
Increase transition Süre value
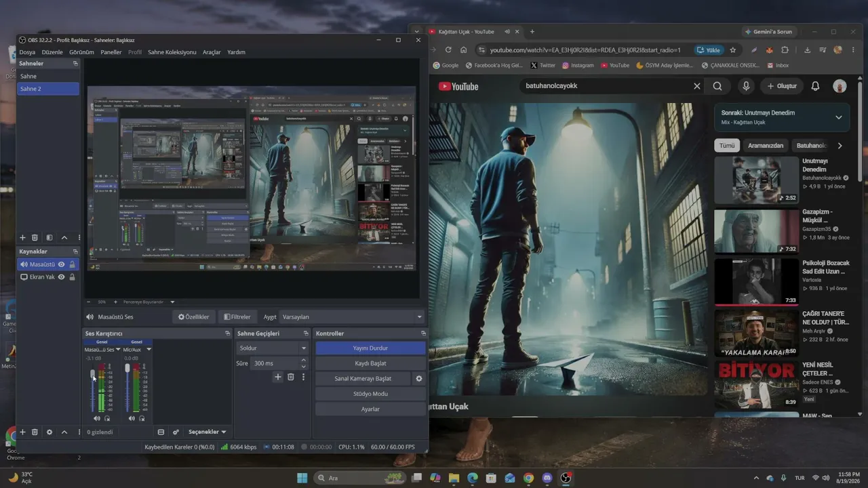click(x=303, y=360)
